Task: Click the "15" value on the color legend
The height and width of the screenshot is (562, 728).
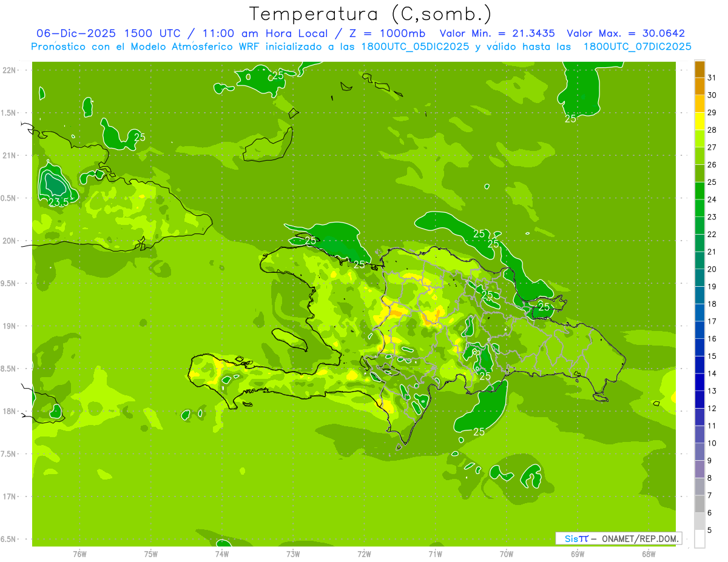Action: pyautogui.click(x=712, y=356)
